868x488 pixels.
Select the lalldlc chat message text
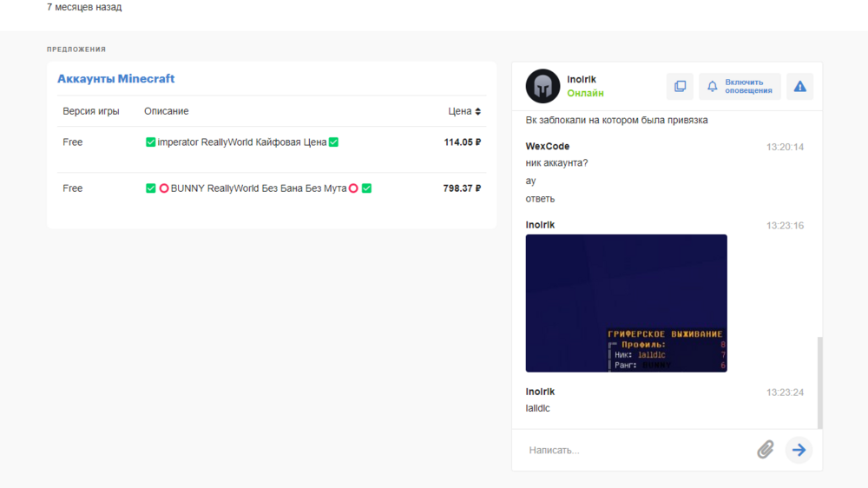537,408
